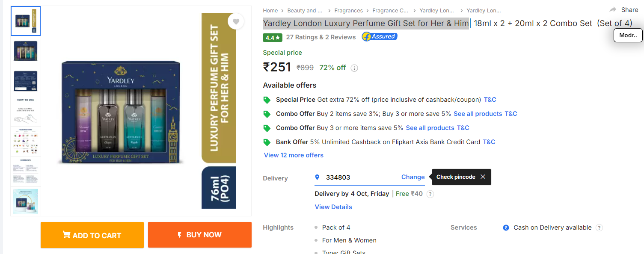
Task: Go to Home breadcrumb
Action: (x=270, y=11)
